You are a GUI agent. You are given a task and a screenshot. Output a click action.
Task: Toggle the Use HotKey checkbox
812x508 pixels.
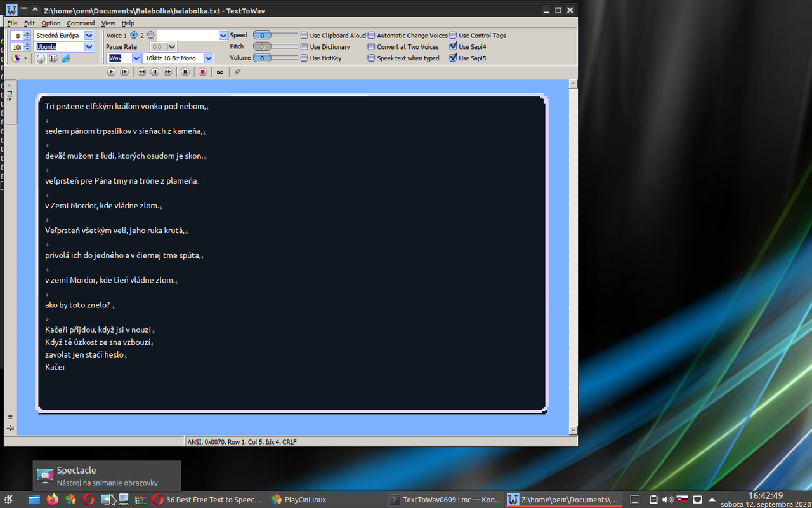(x=304, y=58)
